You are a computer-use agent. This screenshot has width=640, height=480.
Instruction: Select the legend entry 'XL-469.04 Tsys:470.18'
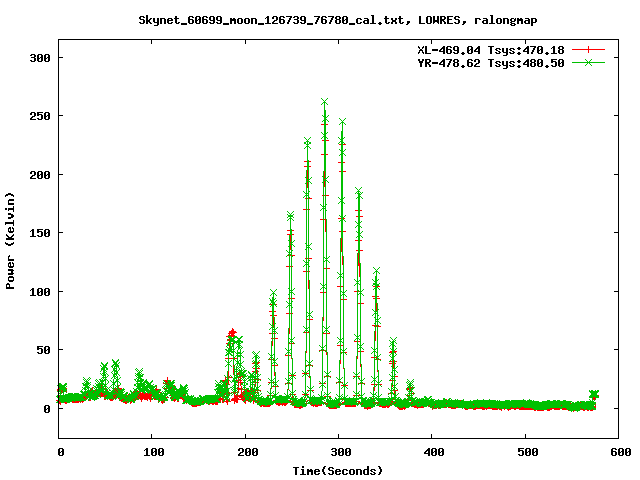491,50
